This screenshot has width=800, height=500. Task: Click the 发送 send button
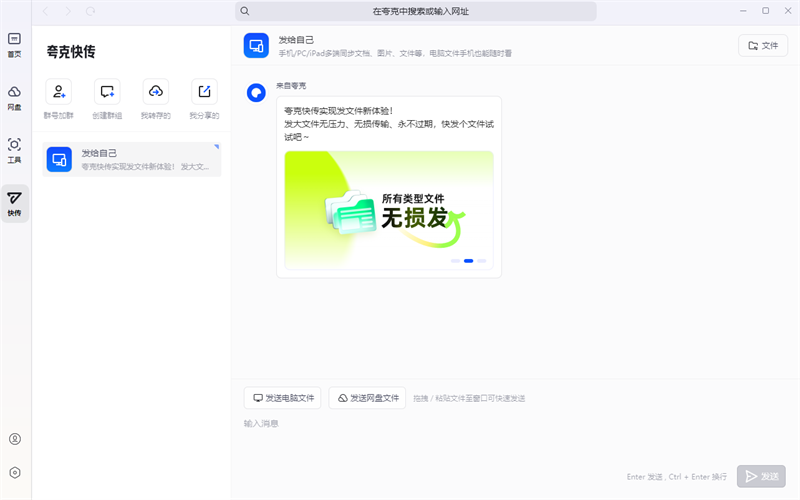click(x=761, y=476)
